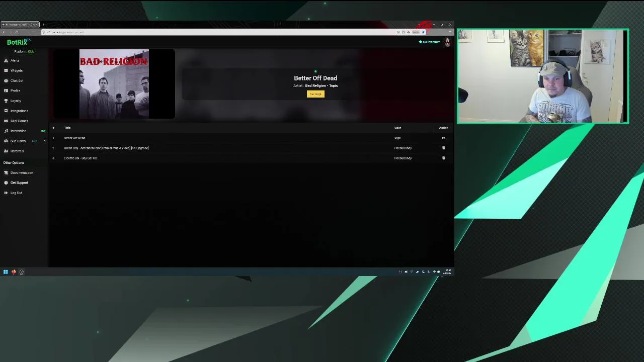Open Mini-Games gamepad icon
The image size is (644, 362).
tap(6, 121)
